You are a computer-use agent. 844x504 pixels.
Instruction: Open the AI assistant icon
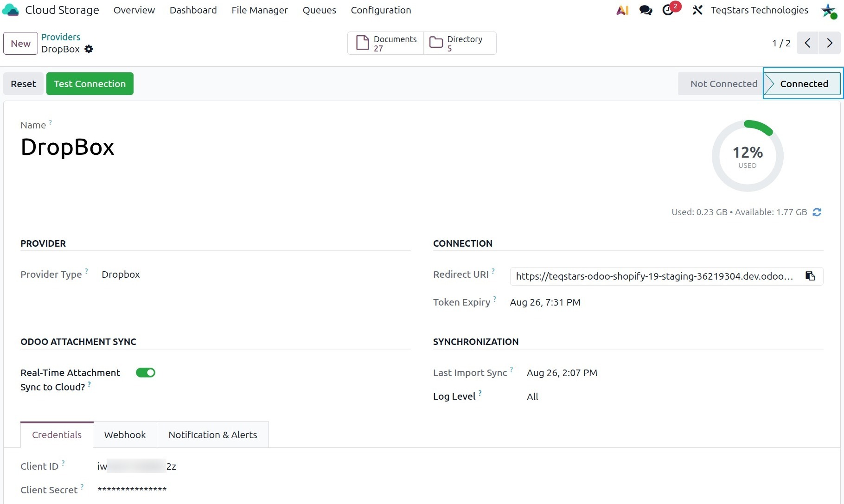coord(622,10)
